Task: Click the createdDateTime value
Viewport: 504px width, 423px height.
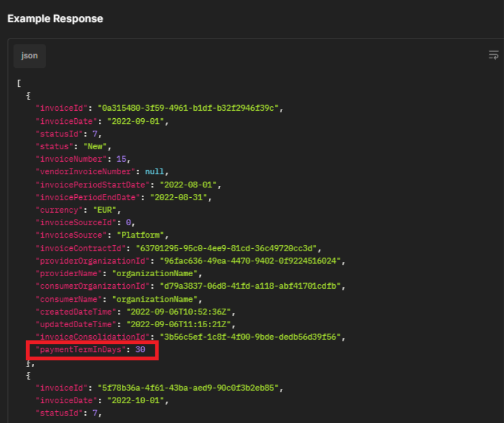Action: pyautogui.click(x=179, y=312)
